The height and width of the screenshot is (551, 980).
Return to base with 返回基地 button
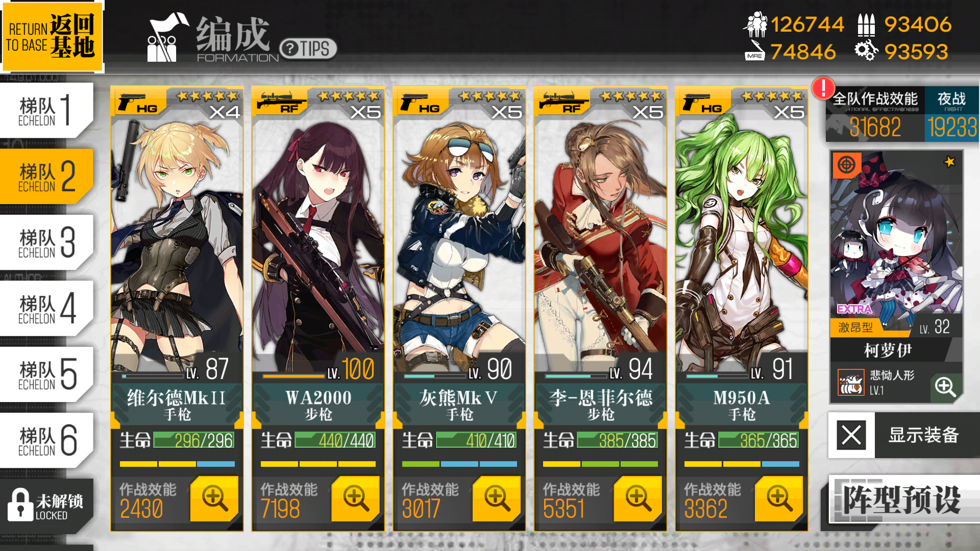[52, 37]
